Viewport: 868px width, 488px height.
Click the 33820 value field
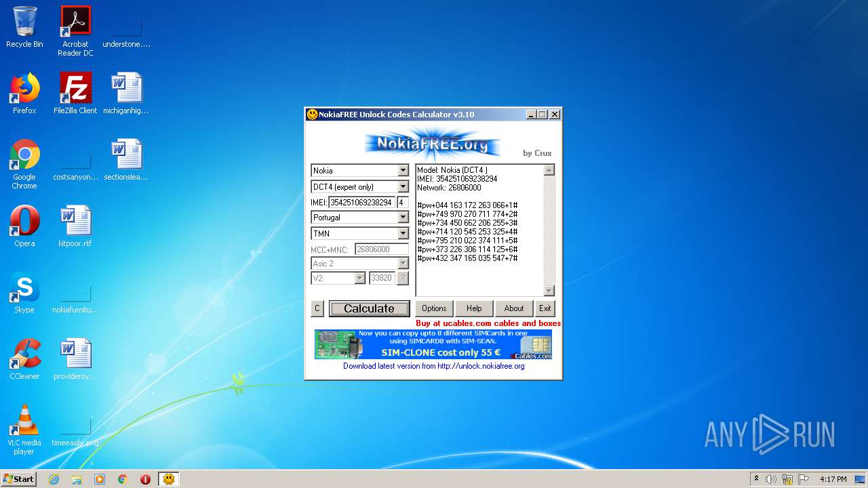click(382, 279)
